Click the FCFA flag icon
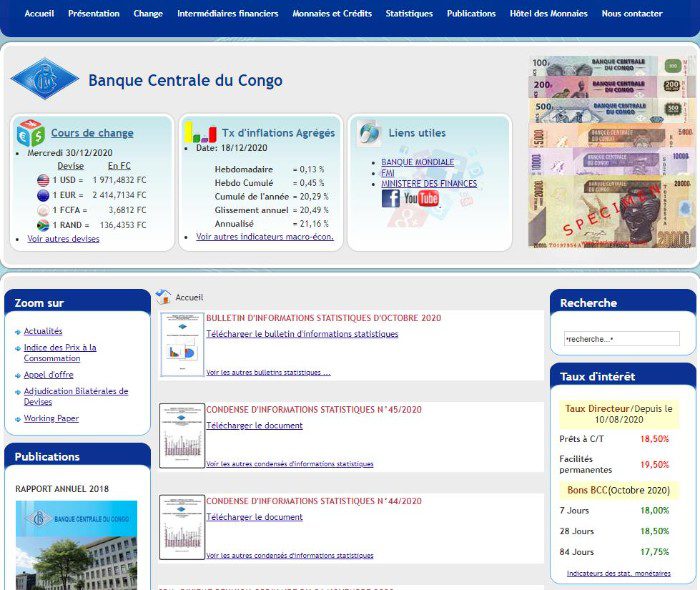The width and height of the screenshot is (700, 590). [x=43, y=210]
